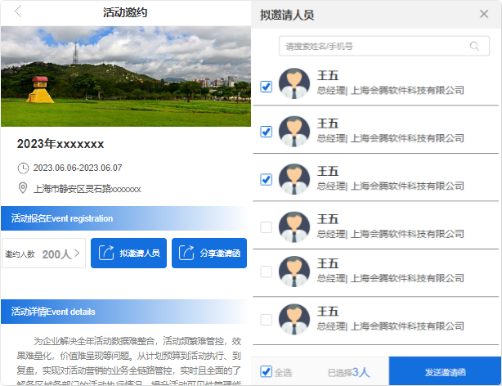Click the fourth 王五 avatar

coord(294,227)
